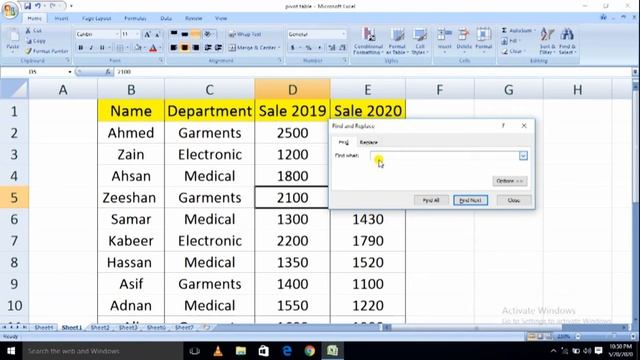Select column G header
The image size is (640, 360).
pos(509,89)
